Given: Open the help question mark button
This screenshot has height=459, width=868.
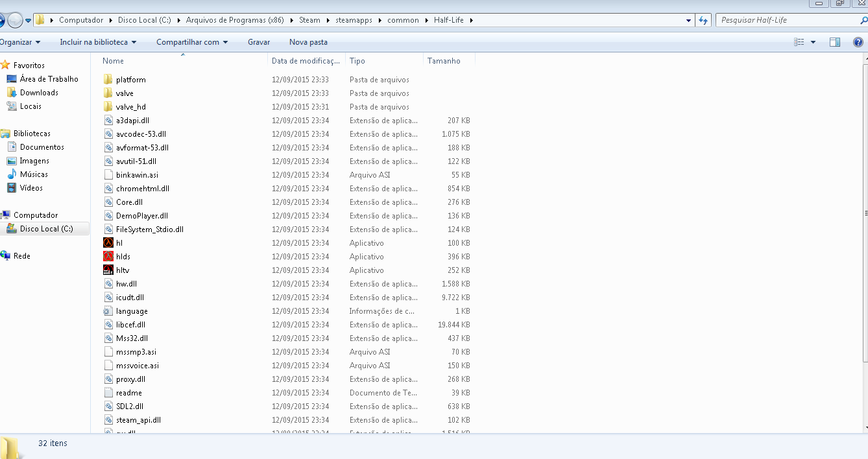Looking at the screenshot, I should pyautogui.click(x=860, y=42).
